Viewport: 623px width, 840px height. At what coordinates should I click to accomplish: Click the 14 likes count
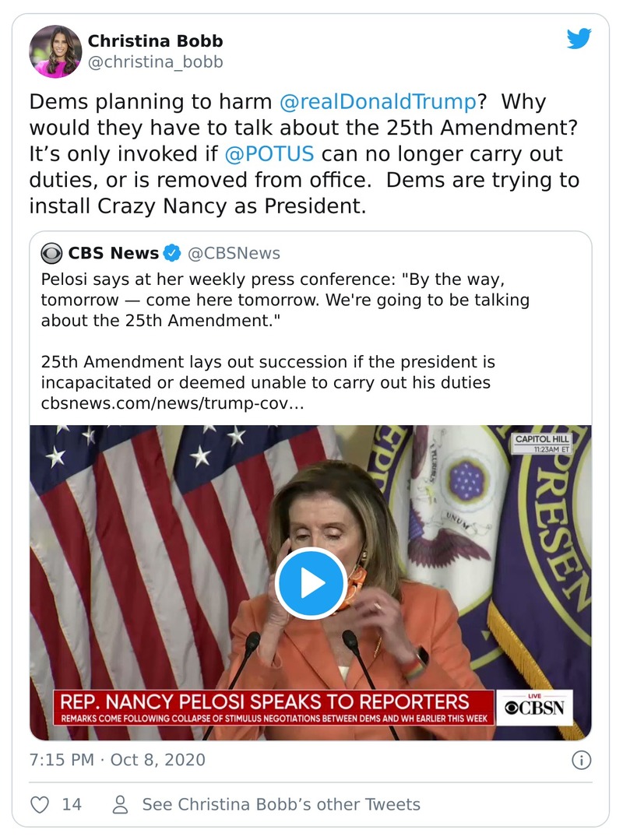coord(72,804)
